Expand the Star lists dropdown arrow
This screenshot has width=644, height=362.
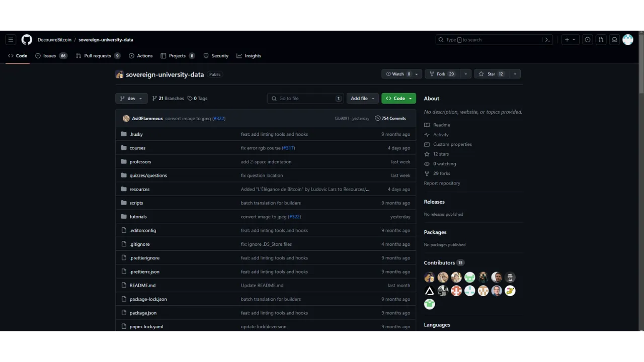[x=515, y=74]
